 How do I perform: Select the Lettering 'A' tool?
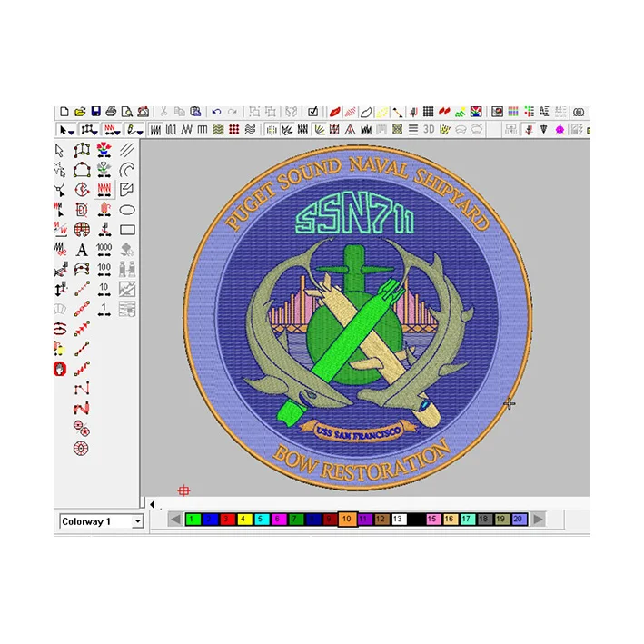(x=82, y=250)
